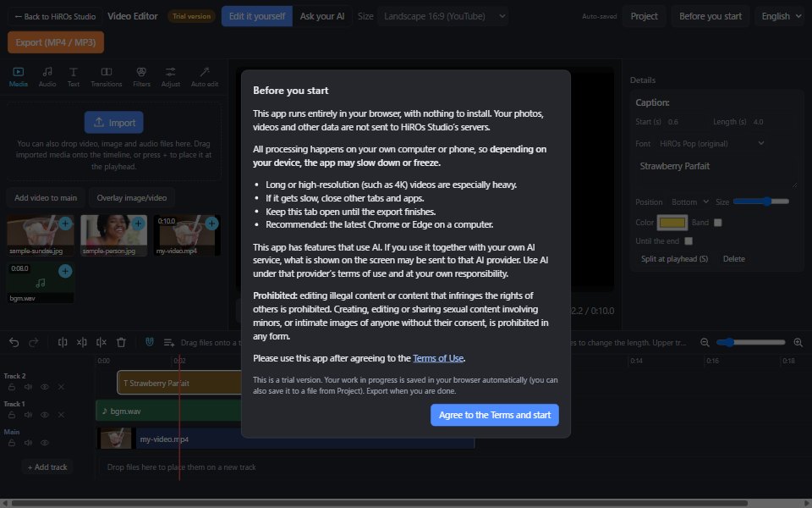Screen dimensions: 812x508
Task: Open the Auto edit tab
Action: tap(205, 77)
